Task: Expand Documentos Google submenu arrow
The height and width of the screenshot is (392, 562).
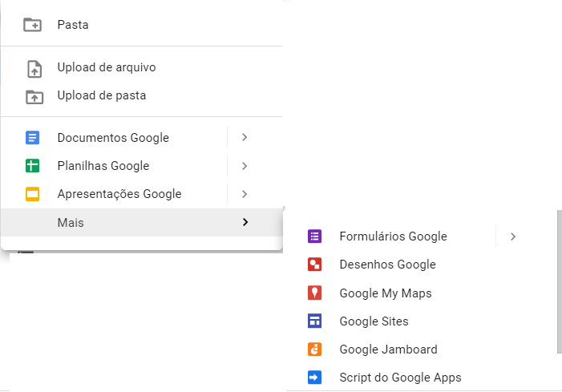Action: pos(245,137)
